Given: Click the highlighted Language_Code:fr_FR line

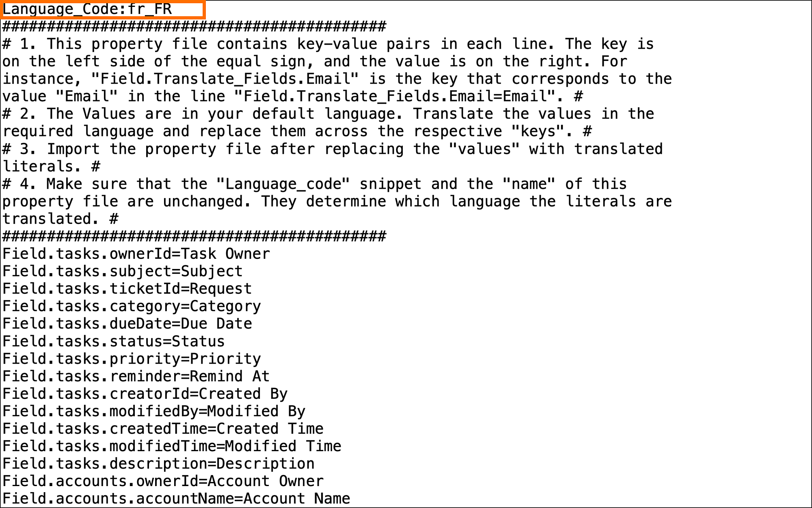Looking at the screenshot, I should (x=87, y=9).
